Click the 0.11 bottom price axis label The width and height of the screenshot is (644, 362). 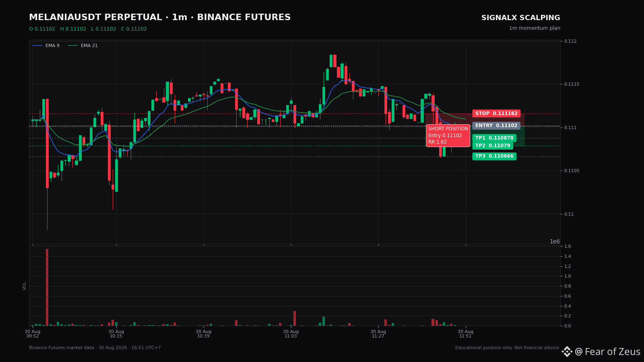pyautogui.click(x=569, y=214)
